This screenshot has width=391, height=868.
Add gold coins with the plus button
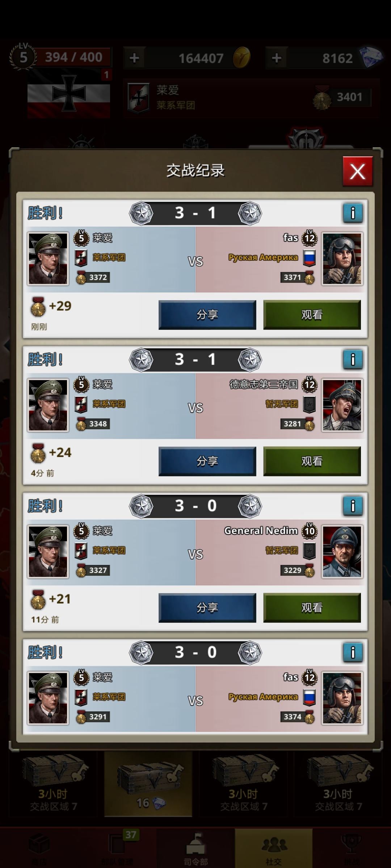[134, 58]
